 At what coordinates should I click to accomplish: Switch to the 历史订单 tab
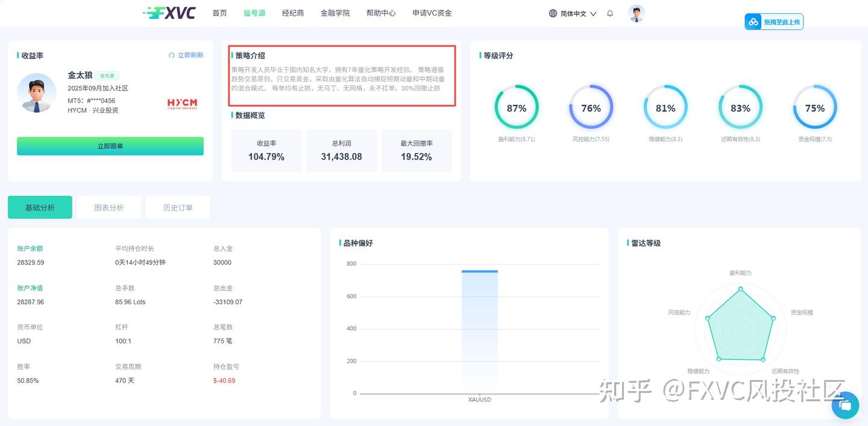(178, 207)
